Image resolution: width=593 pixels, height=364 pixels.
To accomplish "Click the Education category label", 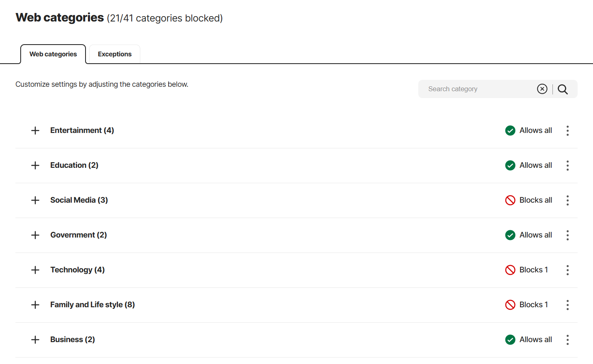I will click(x=74, y=165).
